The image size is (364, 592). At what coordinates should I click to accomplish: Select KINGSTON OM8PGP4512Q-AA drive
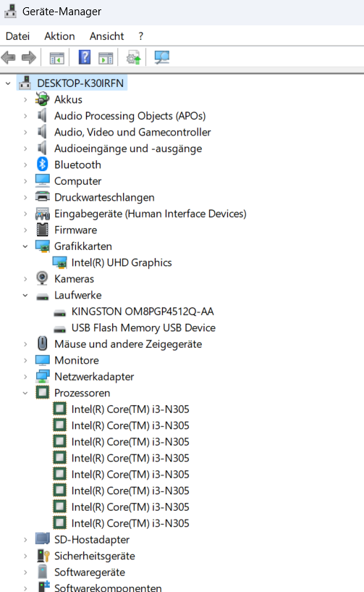coord(143,312)
